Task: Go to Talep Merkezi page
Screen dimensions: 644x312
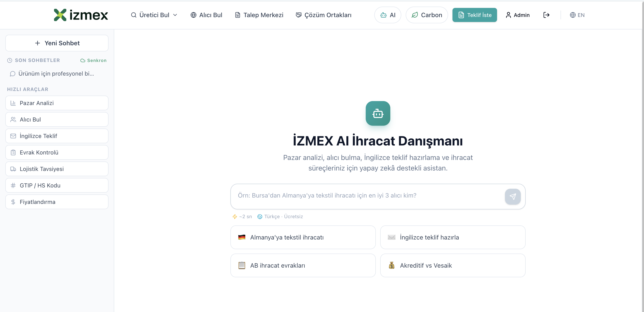Action: click(259, 15)
